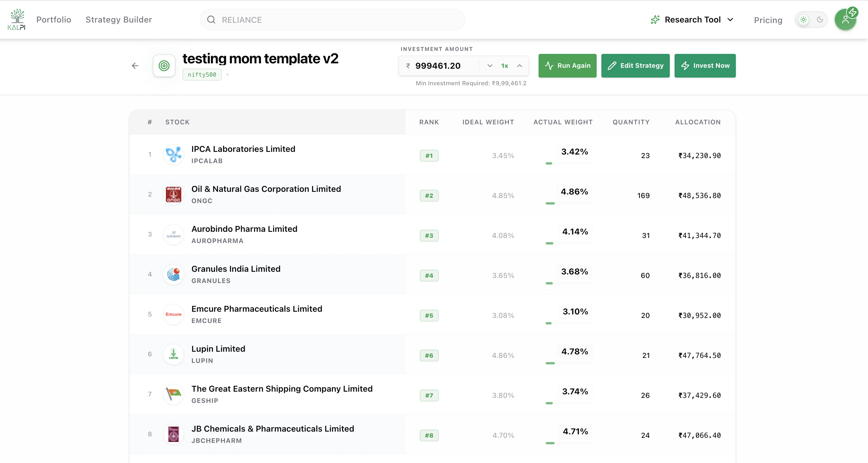Expand the investment amount down chevron
The height and width of the screenshot is (463, 868).
(x=489, y=66)
